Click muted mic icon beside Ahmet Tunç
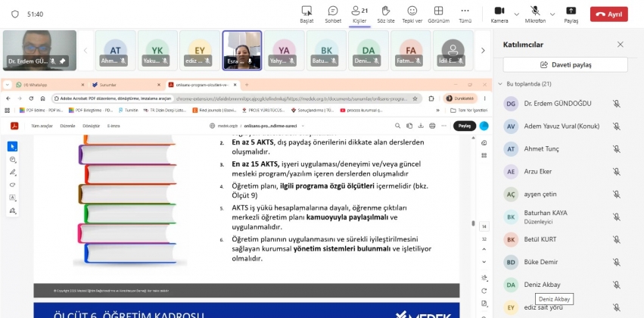This screenshot has height=318, width=644. tap(616, 148)
